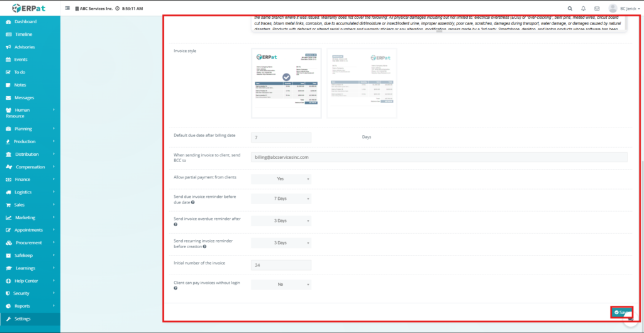644x333 pixels.
Task: Click the Human Resource people icon
Action: click(x=9, y=111)
